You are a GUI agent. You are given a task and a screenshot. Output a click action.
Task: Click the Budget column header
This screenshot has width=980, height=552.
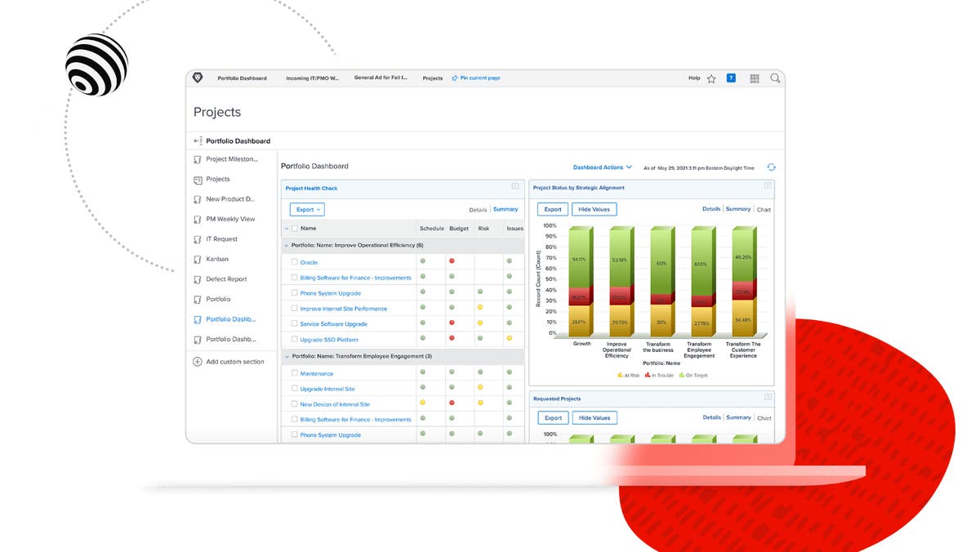click(x=459, y=229)
